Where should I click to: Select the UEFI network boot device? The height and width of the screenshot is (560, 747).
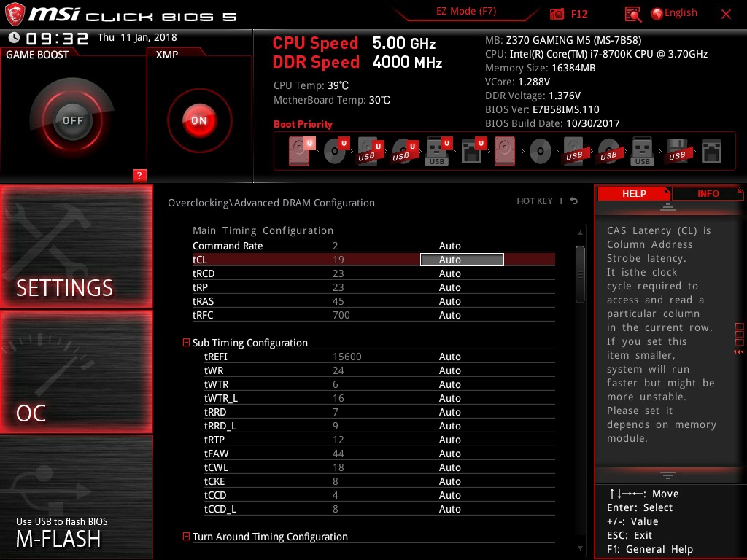pos(473,152)
